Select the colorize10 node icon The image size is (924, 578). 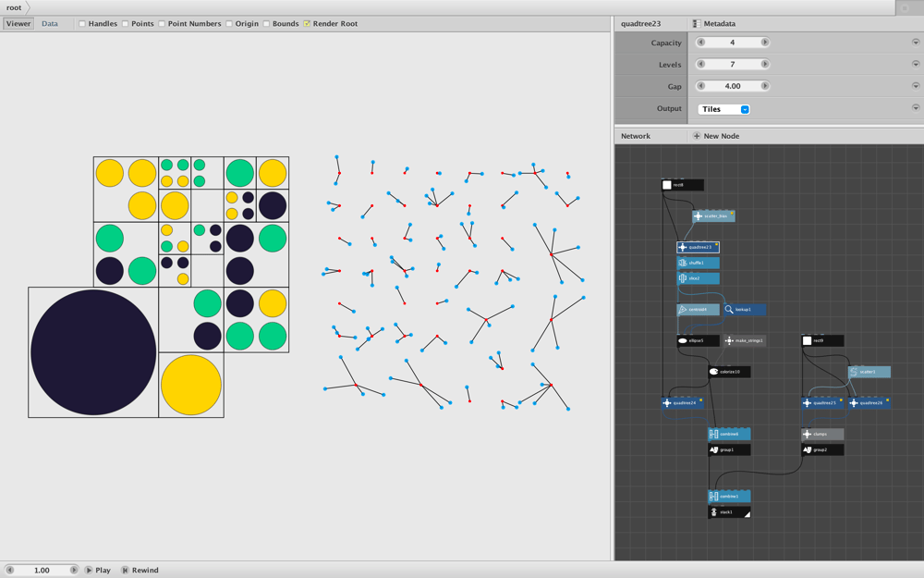click(x=713, y=372)
